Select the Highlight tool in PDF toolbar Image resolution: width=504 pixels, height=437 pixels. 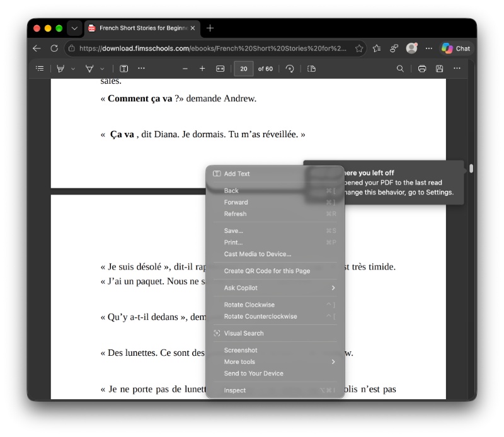(x=60, y=69)
